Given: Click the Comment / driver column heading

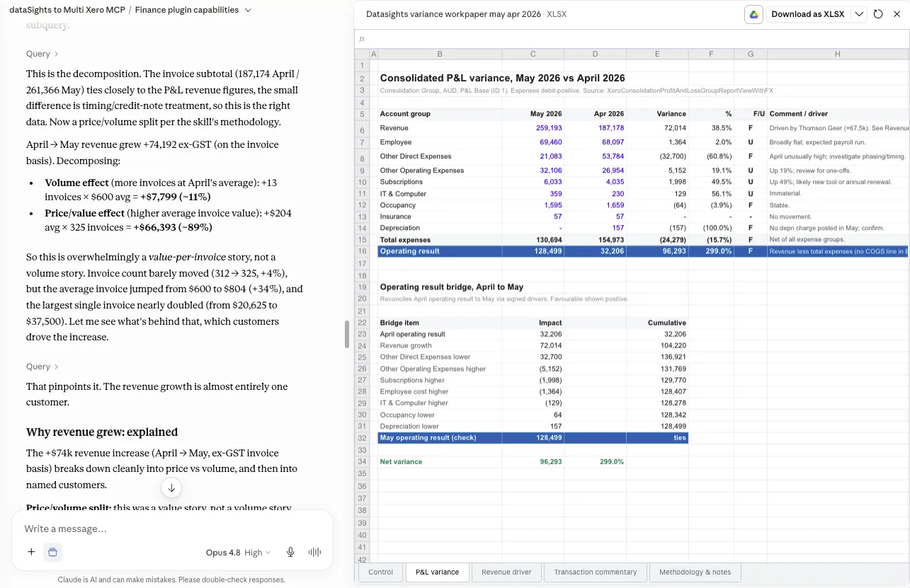Looking at the screenshot, I should (798, 114).
